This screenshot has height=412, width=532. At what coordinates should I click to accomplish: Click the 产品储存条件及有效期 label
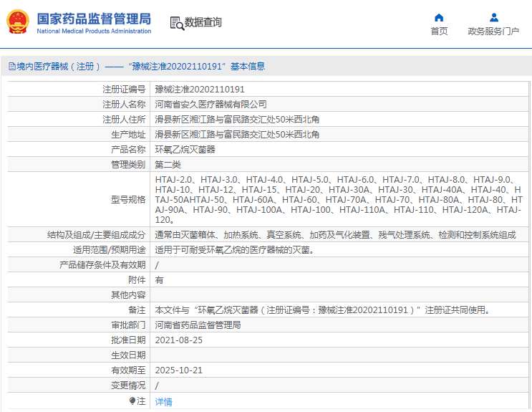102,265
